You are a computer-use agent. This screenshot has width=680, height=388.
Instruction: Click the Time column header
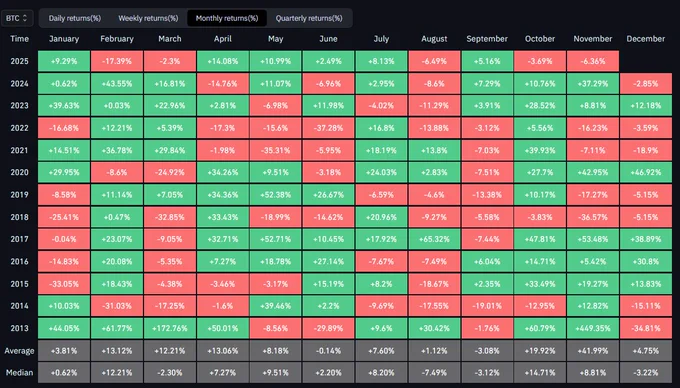coord(20,39)
